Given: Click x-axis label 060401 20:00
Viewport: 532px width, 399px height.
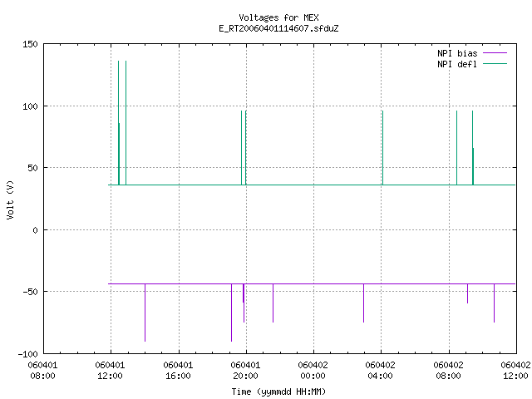Looking at the screenshot, I should 245,371.
